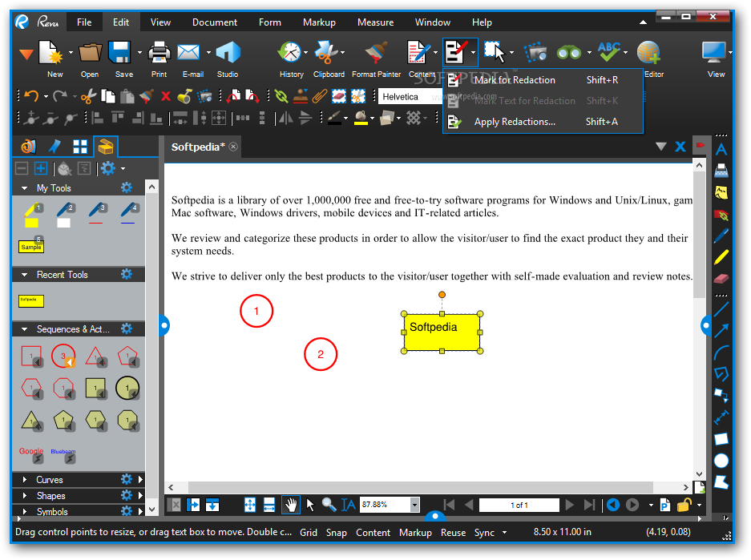Select the Pan hand tool

point(291,505)
